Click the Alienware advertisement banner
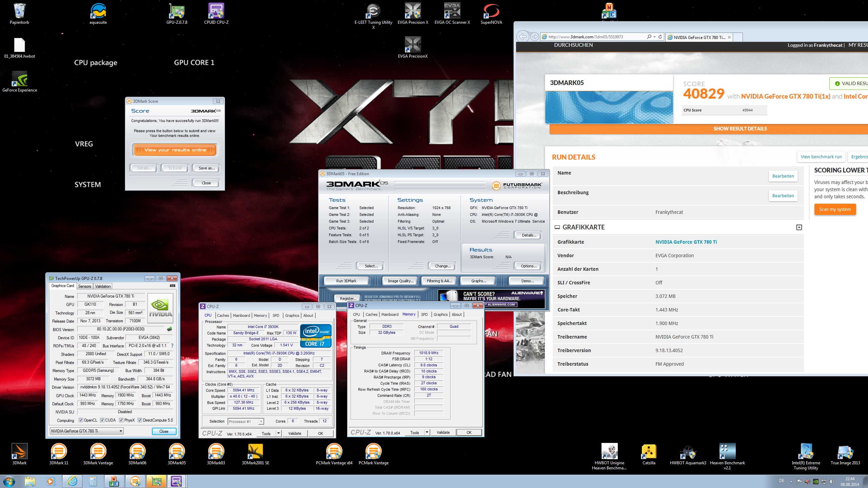This screenshot has height=488, width=868. [491, 299]
